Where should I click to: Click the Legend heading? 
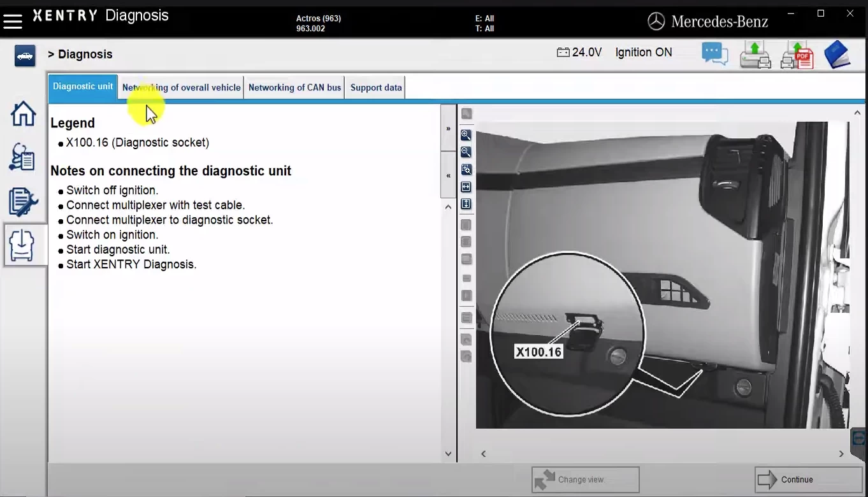click(73, 123)
